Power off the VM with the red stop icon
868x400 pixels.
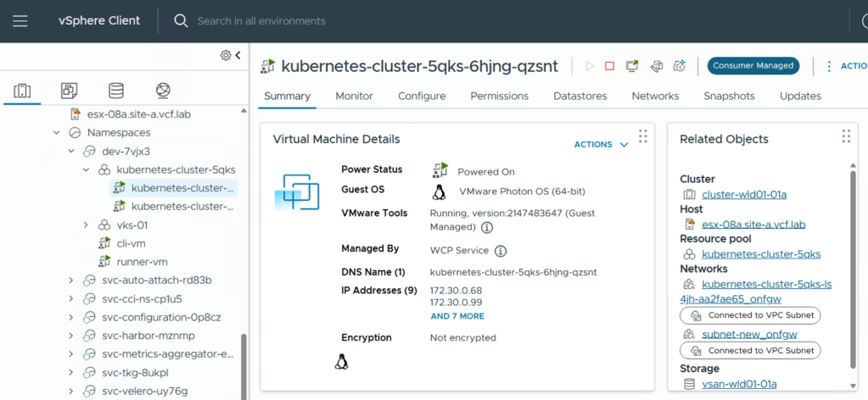(609, 66)
